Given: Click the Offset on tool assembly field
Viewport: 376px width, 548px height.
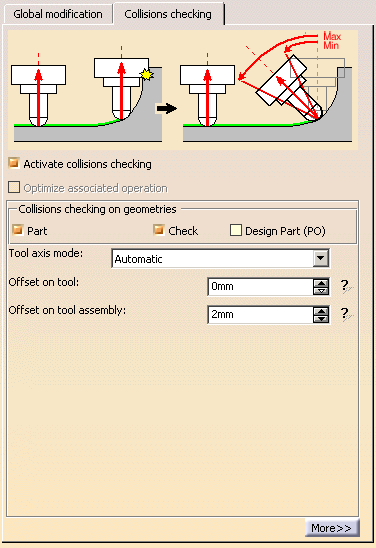Looking at the screenshot, I should [x=260, y=315].
